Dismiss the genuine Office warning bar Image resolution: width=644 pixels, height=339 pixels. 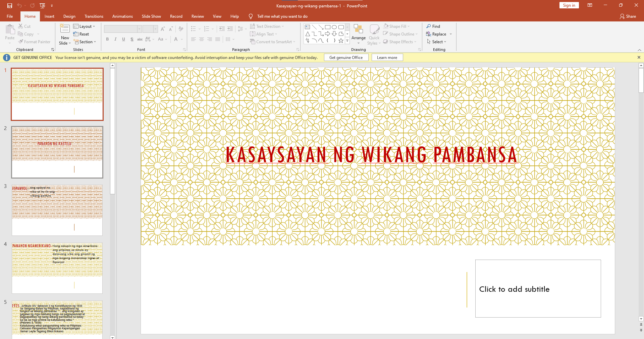pyautogui.click(x=639, y=58)
